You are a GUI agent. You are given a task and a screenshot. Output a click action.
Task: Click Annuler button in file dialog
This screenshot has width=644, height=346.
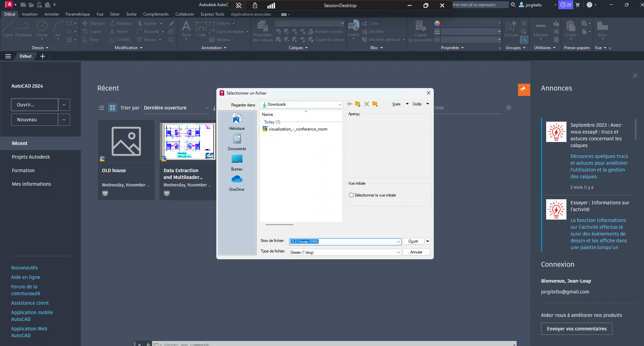tap(416, 252)
